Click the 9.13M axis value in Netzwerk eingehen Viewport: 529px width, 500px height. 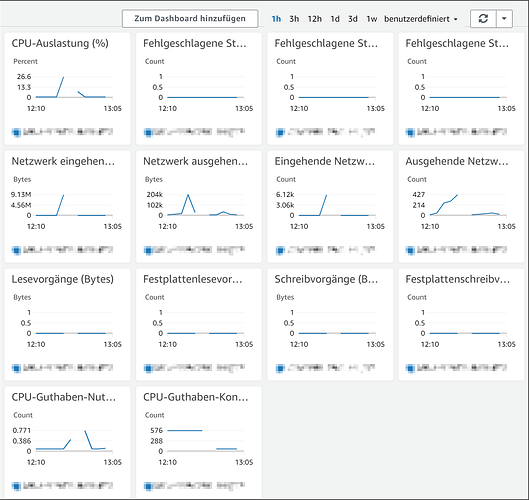[x=21, y=194]
